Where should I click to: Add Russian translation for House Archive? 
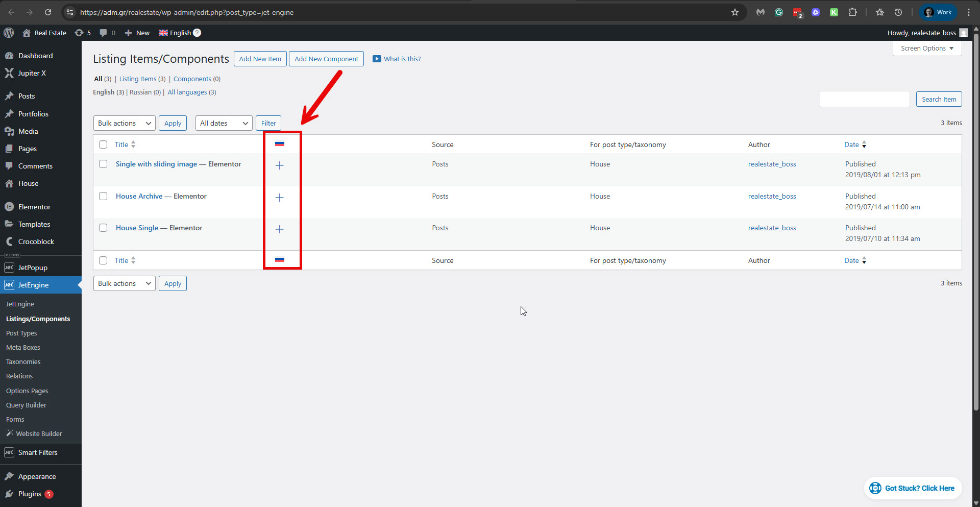279,198
